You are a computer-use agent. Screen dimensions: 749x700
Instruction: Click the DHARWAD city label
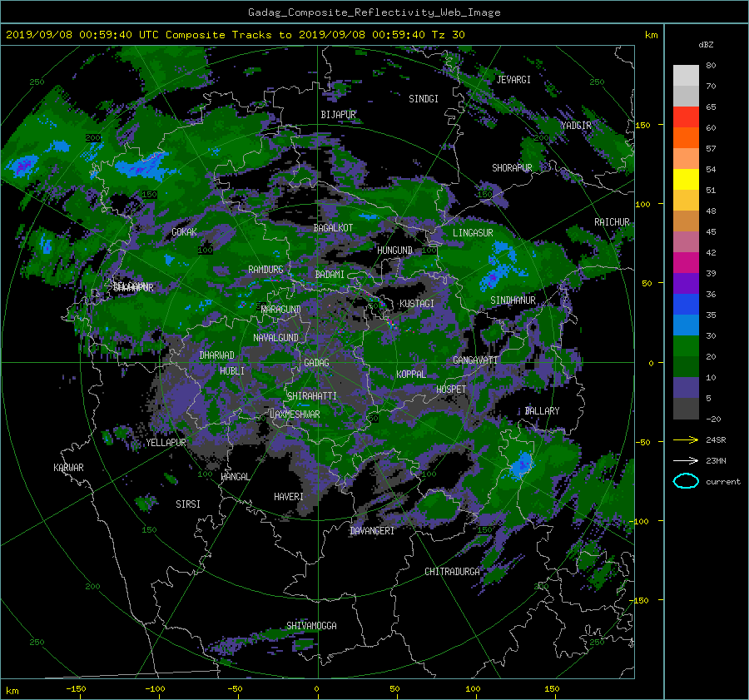[x=216, y=355]
